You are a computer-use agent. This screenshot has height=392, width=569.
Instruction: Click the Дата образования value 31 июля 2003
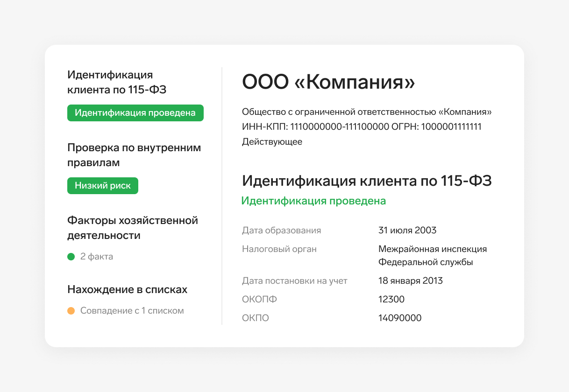click(x=407, y=231)
